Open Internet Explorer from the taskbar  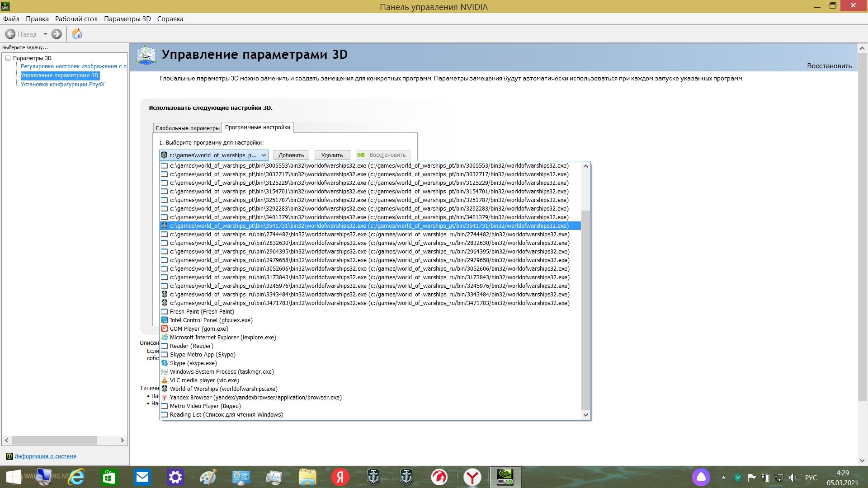point(76,477)
